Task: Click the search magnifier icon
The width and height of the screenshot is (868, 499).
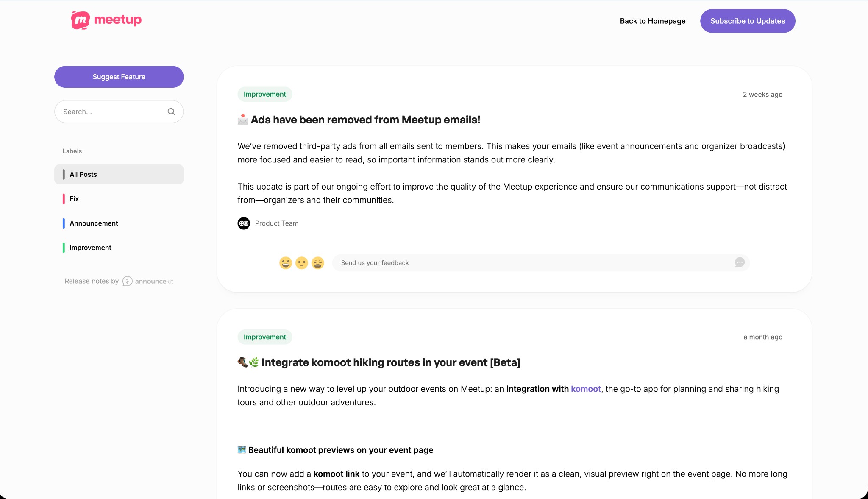Action: (x=171, y=111)
